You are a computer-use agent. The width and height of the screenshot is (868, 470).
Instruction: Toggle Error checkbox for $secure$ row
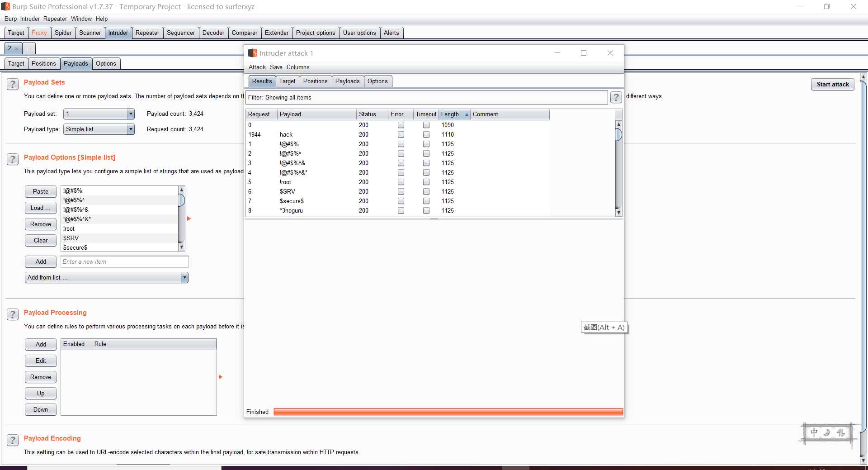[401, 201]
